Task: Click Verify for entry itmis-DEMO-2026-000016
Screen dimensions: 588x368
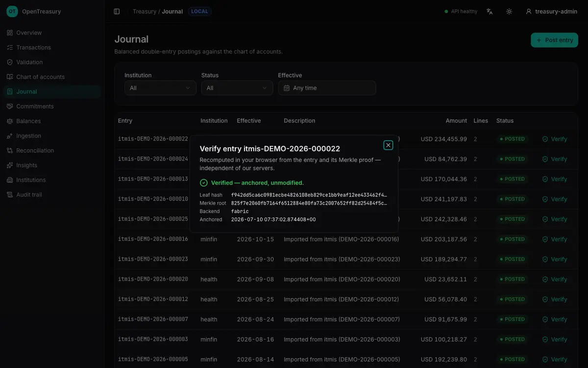Action: click(555, 239)
